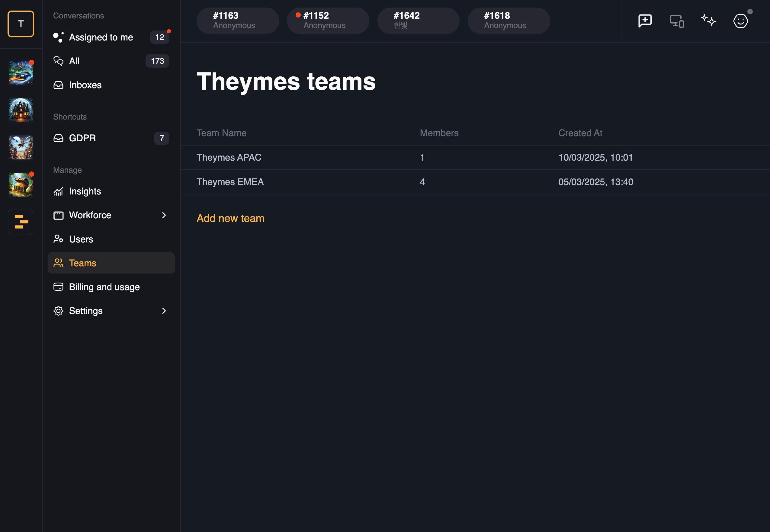Switch to conversation tab #1642
Image resolution: width=770 pixels, height=532 pixels.
(418, 21)
